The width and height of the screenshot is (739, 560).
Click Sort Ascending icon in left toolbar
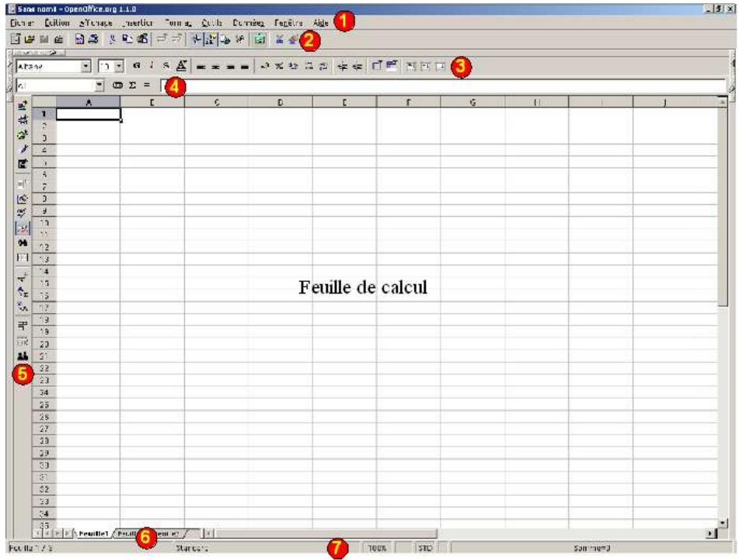[23, 292]
